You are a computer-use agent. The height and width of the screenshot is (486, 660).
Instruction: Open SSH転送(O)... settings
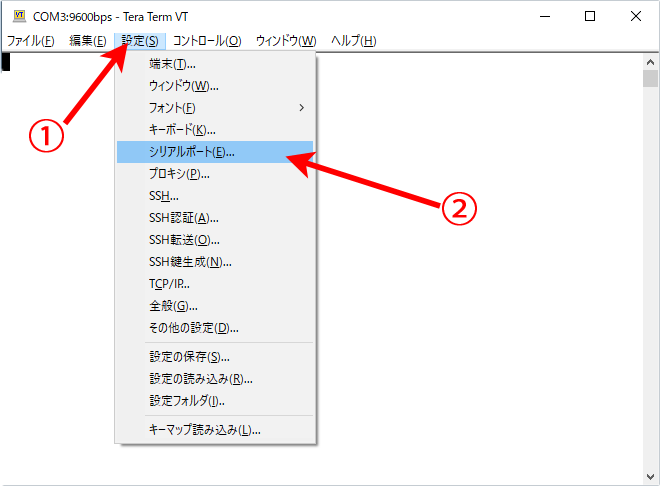pos(184,240)
